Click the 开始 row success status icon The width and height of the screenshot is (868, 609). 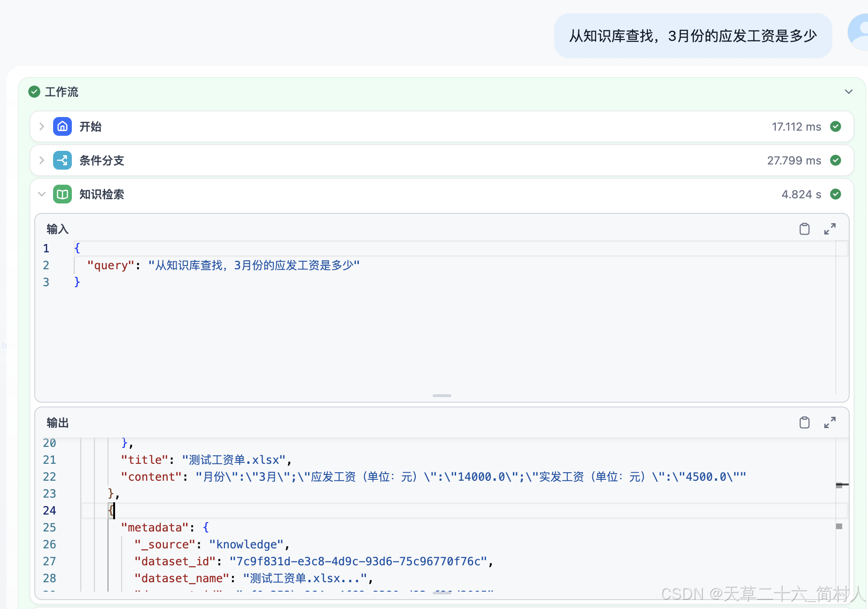836,126
